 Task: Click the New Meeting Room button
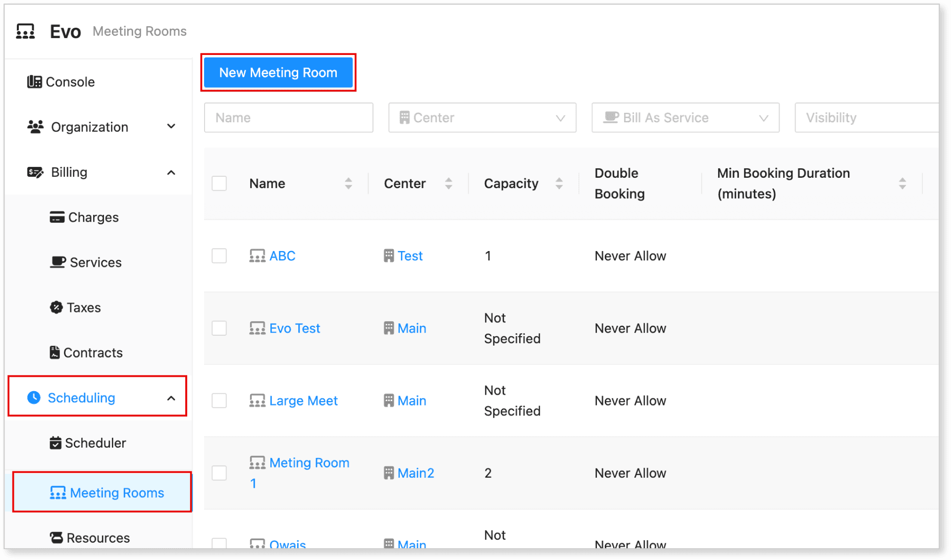coord(278,72)
